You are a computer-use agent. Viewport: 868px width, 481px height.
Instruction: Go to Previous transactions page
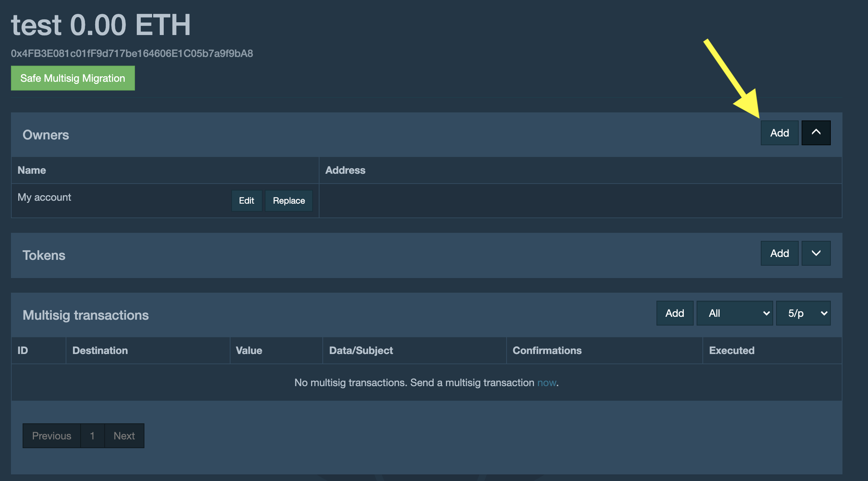51,436
